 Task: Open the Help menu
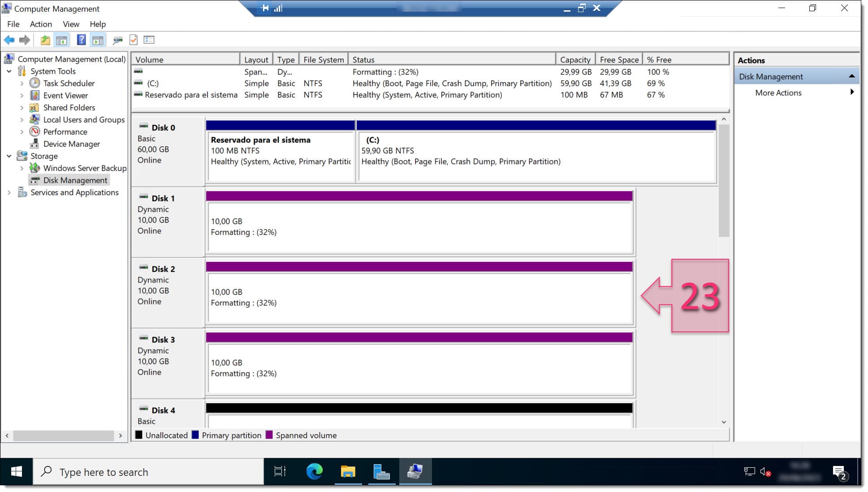[98, 24]
